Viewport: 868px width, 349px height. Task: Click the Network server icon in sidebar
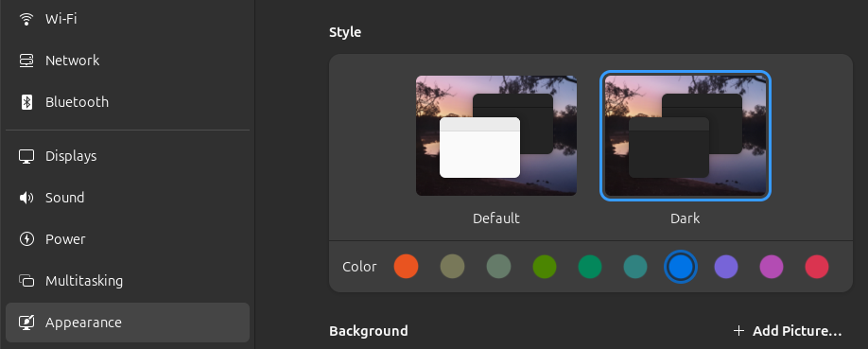tap(26, 61)
